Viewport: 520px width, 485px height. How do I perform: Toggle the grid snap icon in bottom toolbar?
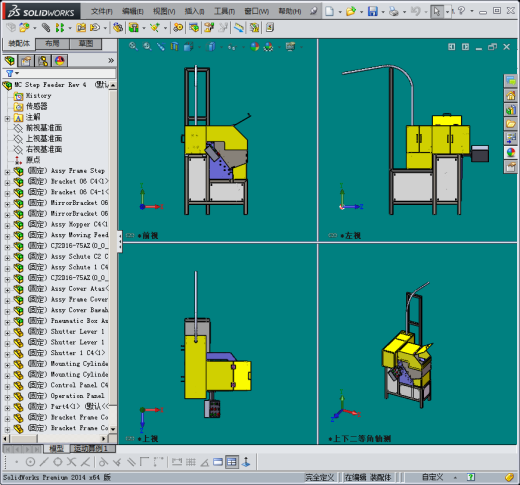pyautogui.click(x=191, y=462)
